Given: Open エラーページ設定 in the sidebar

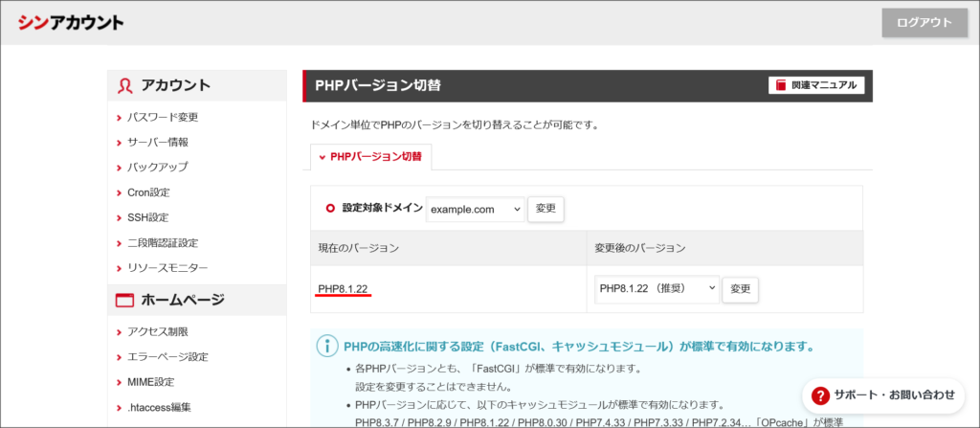Looking at the screenshot, I should click(167, 357).
